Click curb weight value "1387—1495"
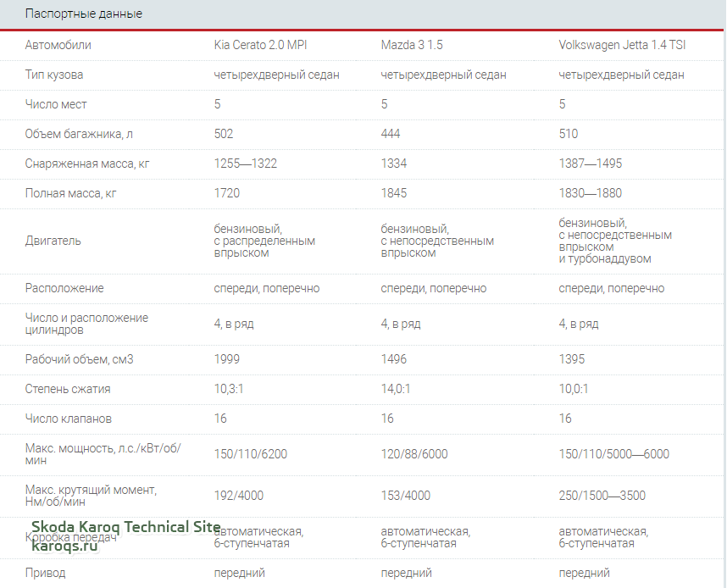This screenshot has width=727, height=588. point(591,164)
